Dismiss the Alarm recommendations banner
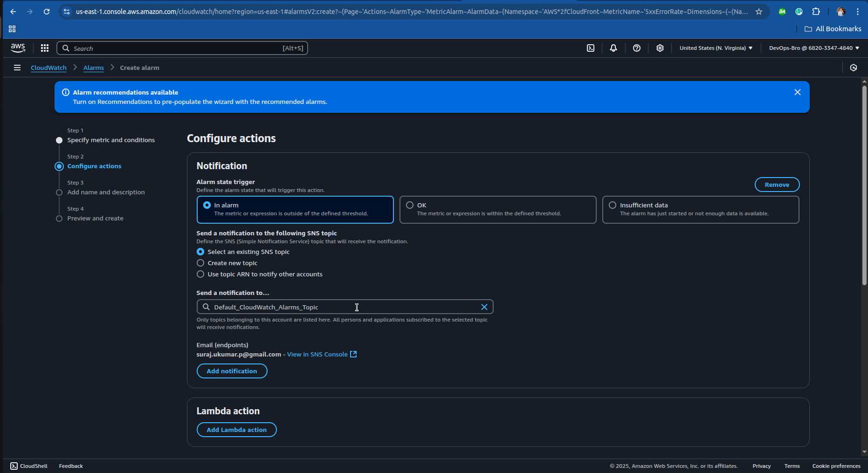 tap(798, 92)
